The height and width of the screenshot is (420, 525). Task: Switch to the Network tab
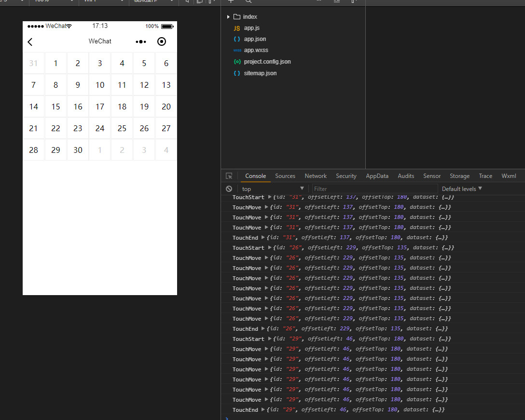coord(316,176)
